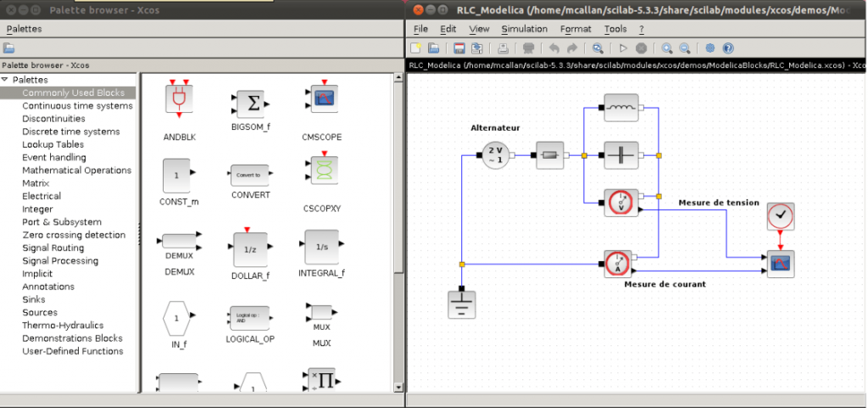The image size is (868, 408).
Task: Select the inductor block in diagram
Action: [x=621, y=108]
